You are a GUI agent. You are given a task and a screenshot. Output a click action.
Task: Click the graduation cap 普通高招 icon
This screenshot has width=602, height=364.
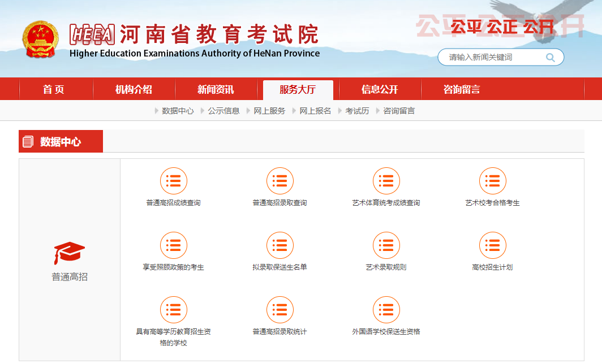coord(70,253)
